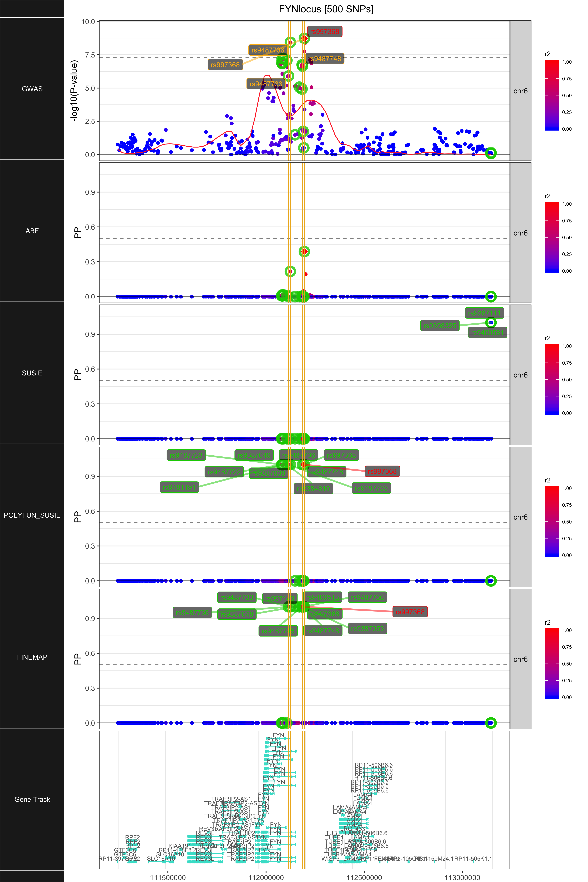
Task: Click x-axis tick label 112000000
Action: tap(266, 878)
